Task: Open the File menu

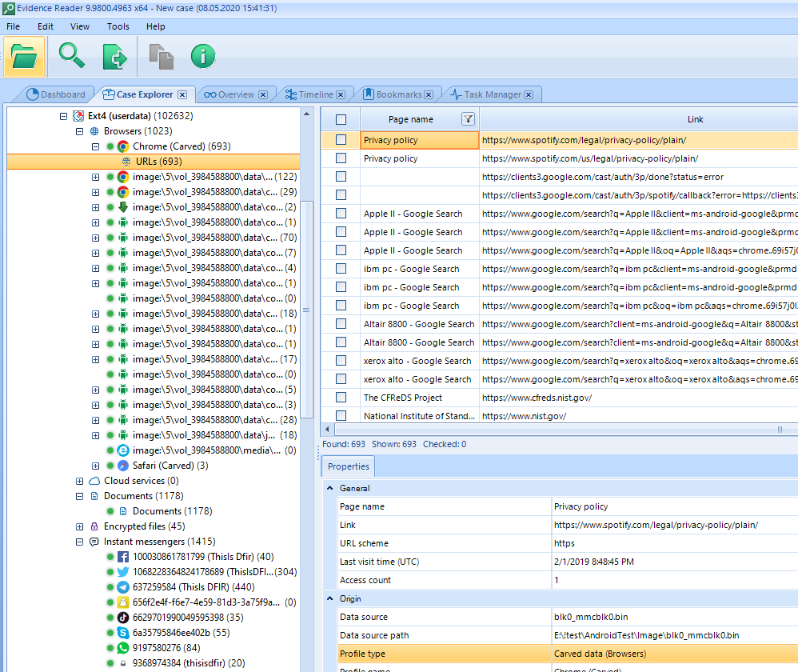Action: point(14,26)
